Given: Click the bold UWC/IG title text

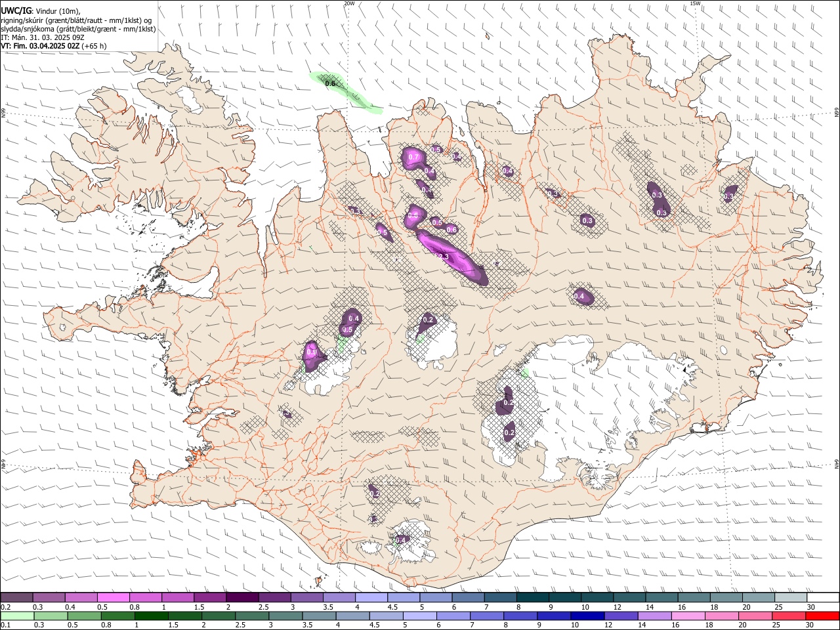Looking at the screenshot, I should 15,10.
